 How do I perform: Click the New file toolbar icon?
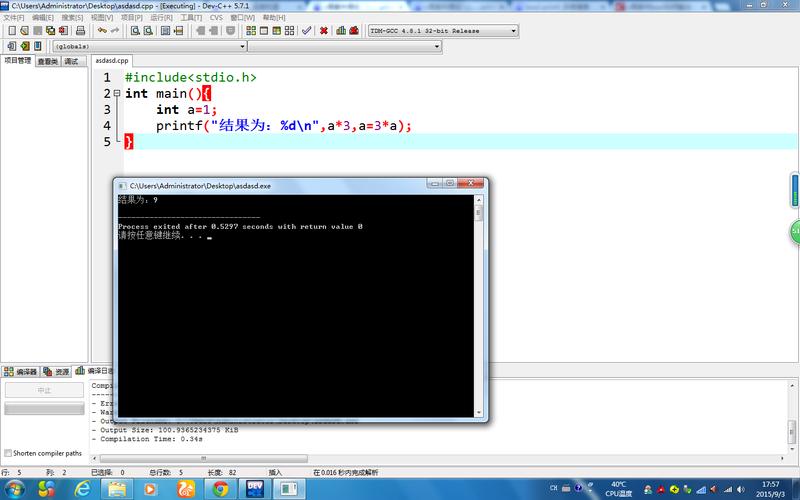12,31
